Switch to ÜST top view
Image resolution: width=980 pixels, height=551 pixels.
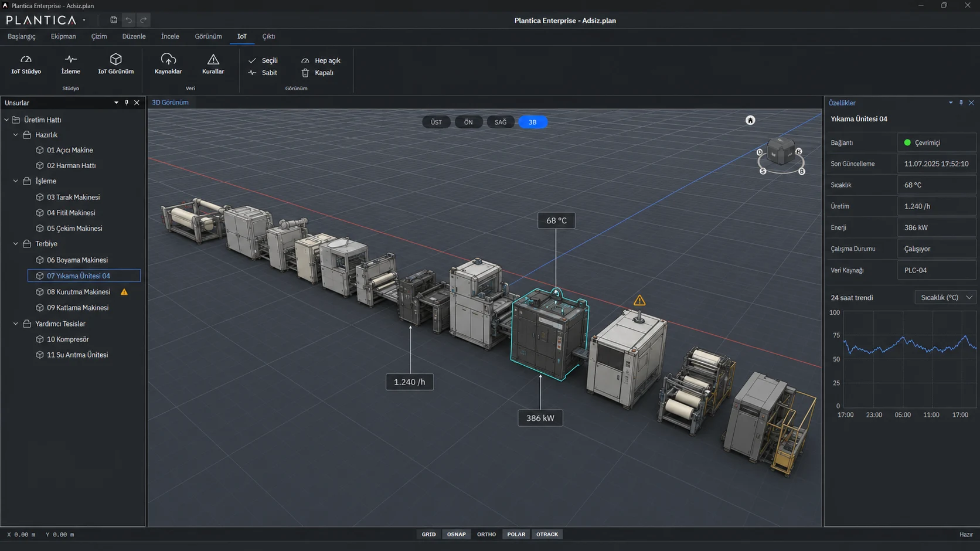[x=437, y=122]
